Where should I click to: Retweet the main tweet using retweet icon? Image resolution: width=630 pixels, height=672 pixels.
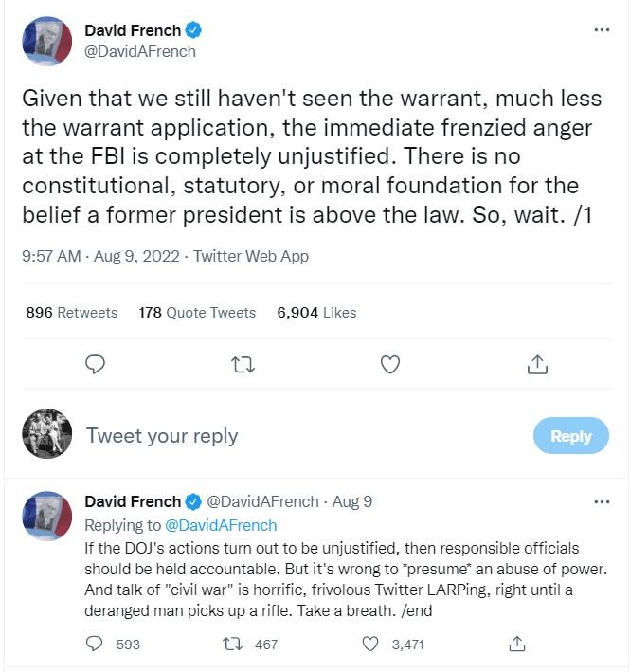coord(243,365)
